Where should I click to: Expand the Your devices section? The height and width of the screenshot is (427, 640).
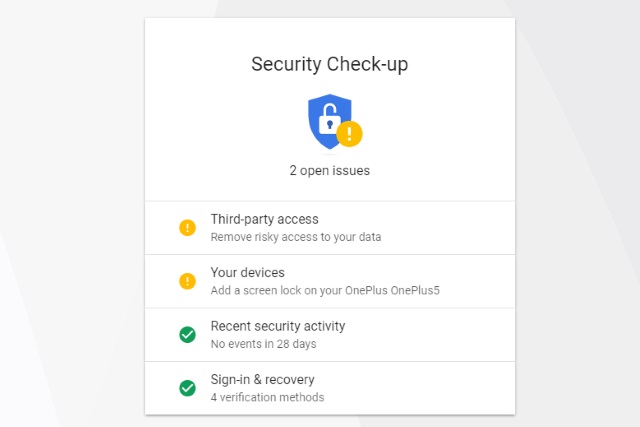[x=247, y=272]
